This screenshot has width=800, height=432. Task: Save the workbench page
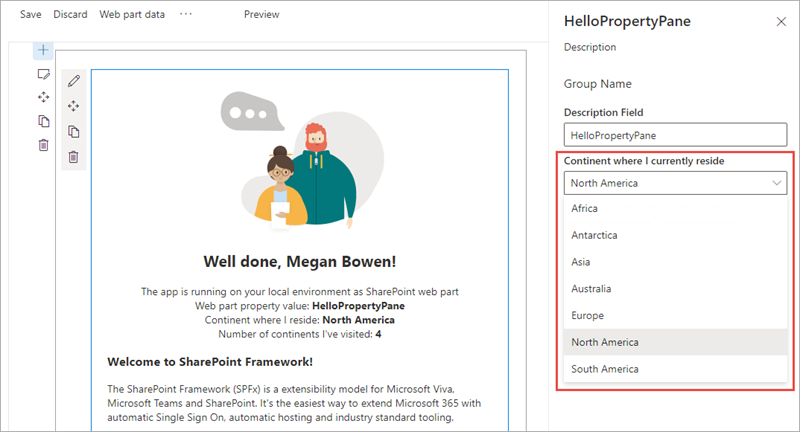31,14
